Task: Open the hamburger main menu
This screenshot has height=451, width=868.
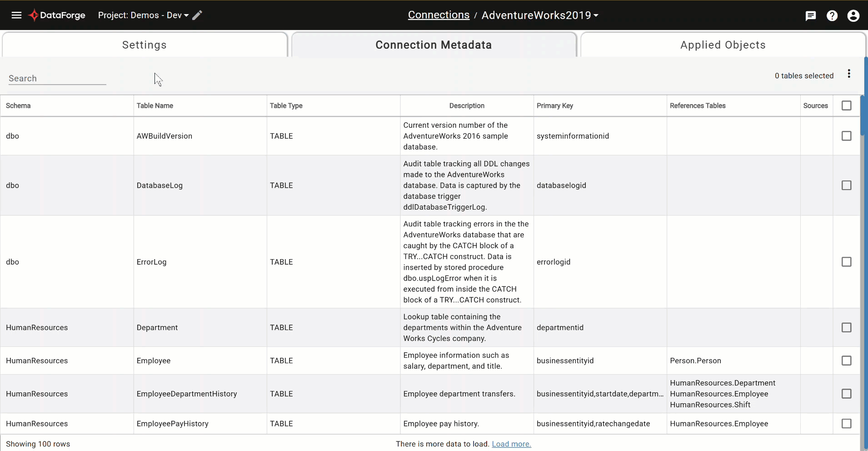Action: (16, 15)
